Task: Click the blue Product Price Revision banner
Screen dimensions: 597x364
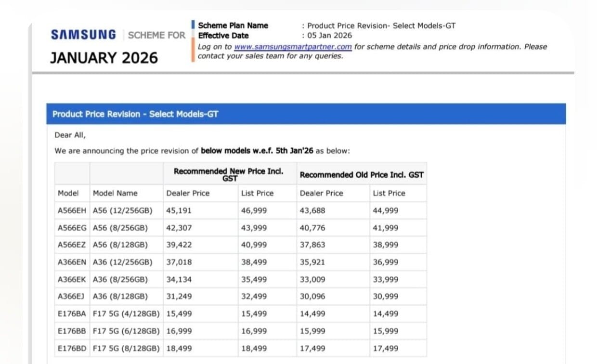Action: 306,114
